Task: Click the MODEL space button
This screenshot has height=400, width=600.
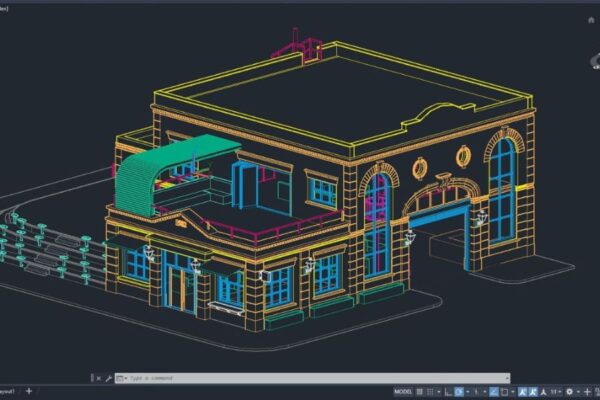Action: 403,392
